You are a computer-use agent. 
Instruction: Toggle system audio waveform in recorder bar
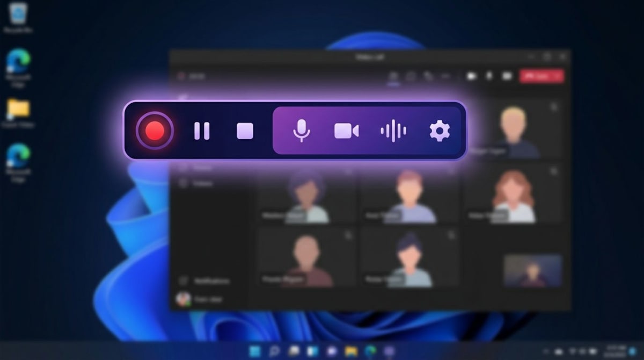click(393, 131)
